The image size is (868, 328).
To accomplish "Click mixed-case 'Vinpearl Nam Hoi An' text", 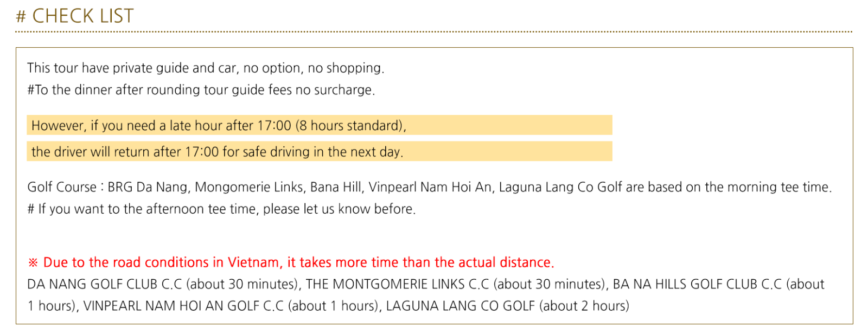I will point(430,187).
